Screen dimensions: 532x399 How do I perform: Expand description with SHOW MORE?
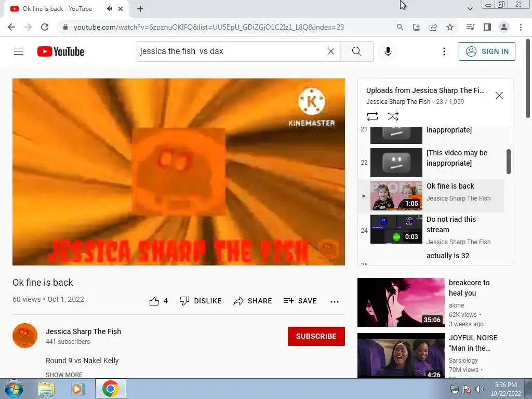tap(64, 375)
